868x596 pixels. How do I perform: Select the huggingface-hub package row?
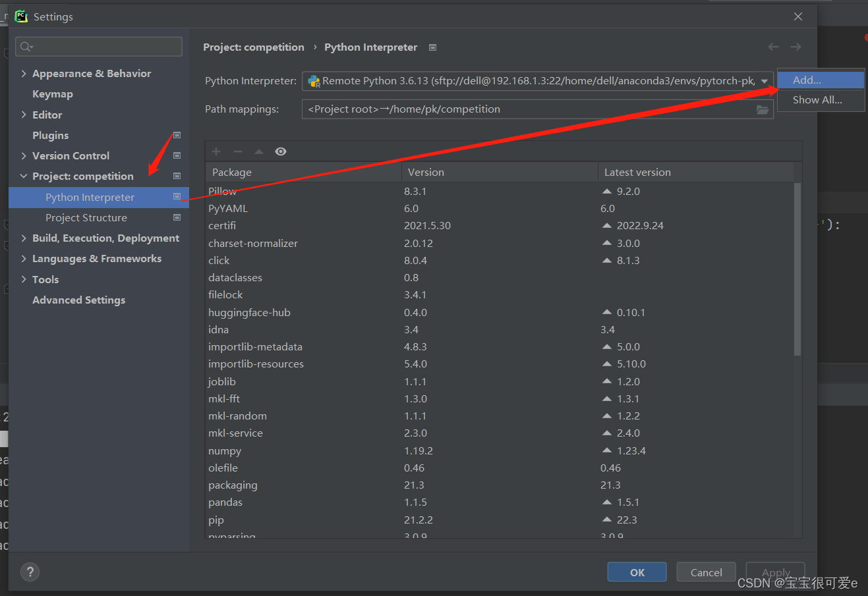pyautogui.click(x=500, y=312)
